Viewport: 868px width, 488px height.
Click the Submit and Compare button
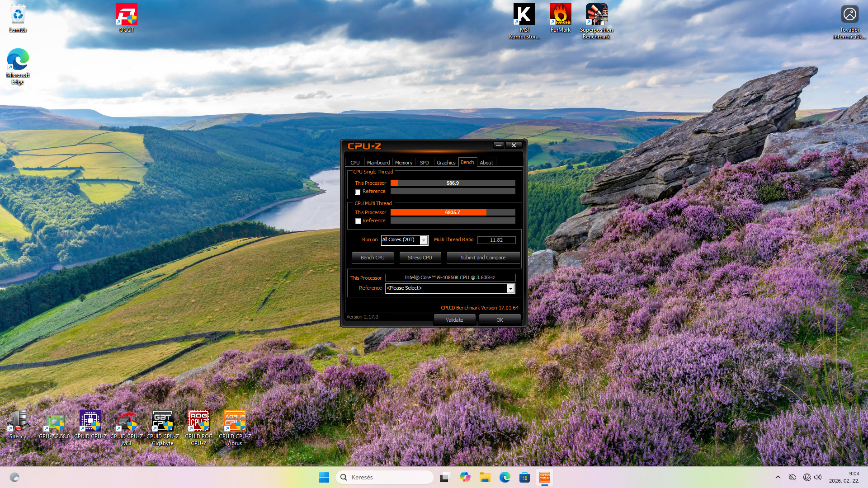[483, 258]
